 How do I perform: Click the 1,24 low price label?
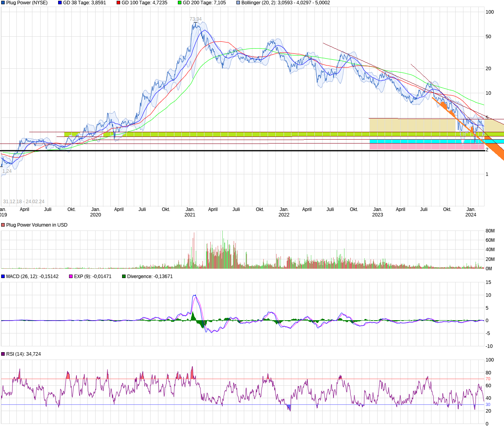[7, 171]
